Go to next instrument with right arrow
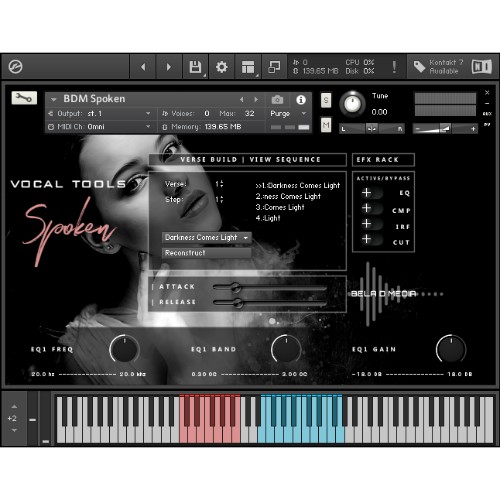This screenshot has height=500, width=500. point(169,67)
